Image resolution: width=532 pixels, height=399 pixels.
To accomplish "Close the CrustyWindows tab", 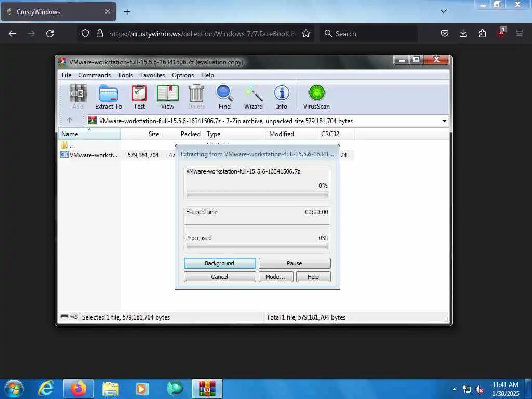I will point(108,11).
